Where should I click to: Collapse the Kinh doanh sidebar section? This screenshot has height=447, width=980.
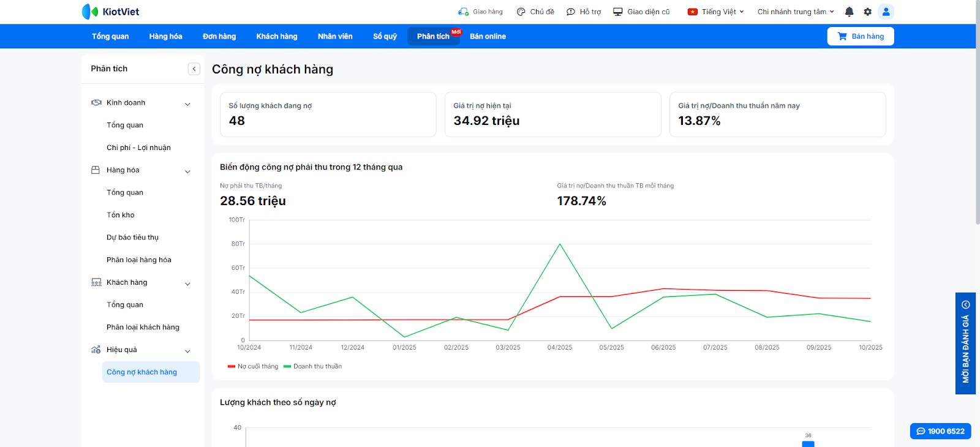(187, 103)
